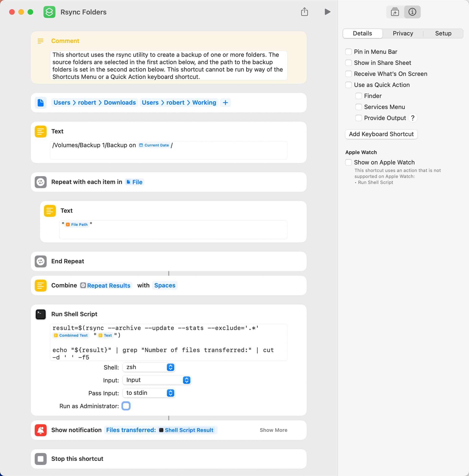
Task: Click Add Keyboard Shortcut button
Action: (x=381, y=134)
